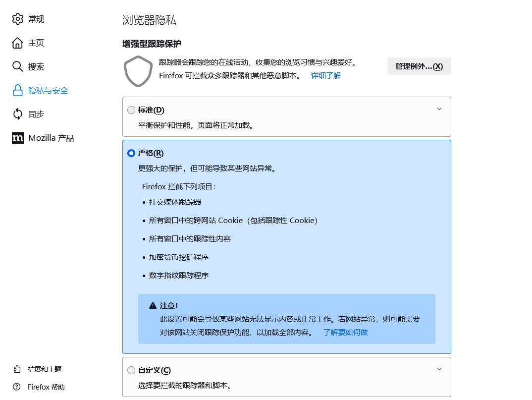The image size is (532, 400).
Task: Select the 标准(D) radio button
Action: coord(131,110)
